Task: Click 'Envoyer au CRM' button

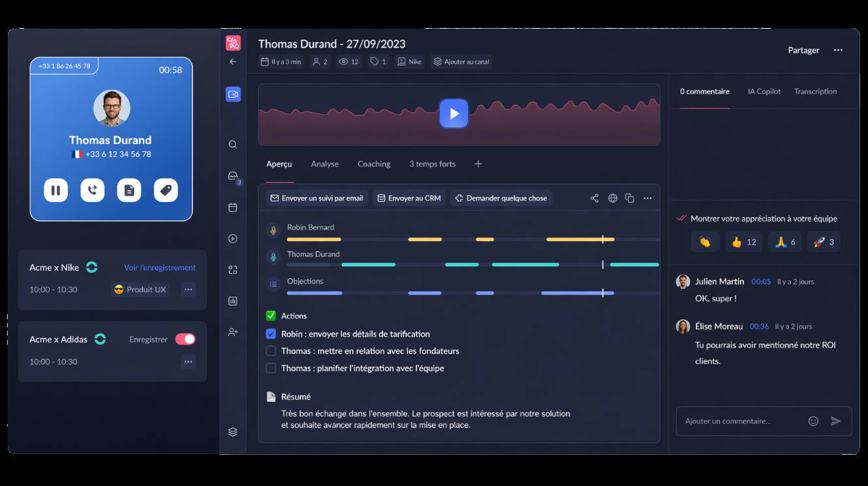Action: pos(409,197)
